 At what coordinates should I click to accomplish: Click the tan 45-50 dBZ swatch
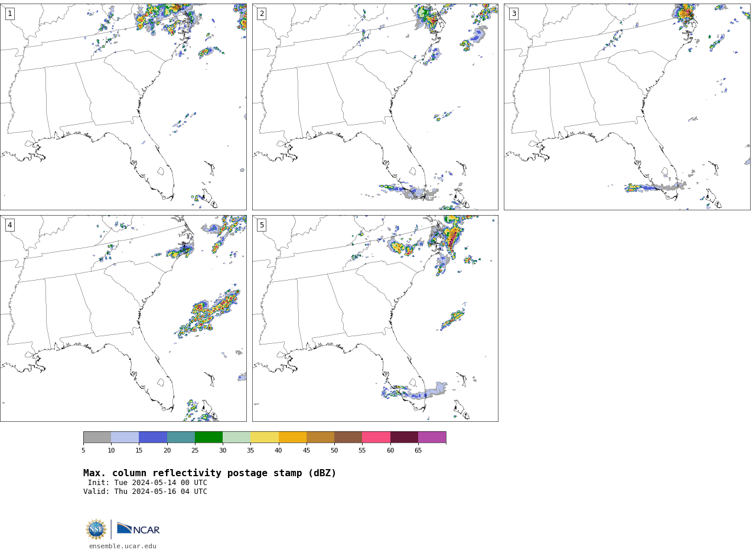click(320, 437)
